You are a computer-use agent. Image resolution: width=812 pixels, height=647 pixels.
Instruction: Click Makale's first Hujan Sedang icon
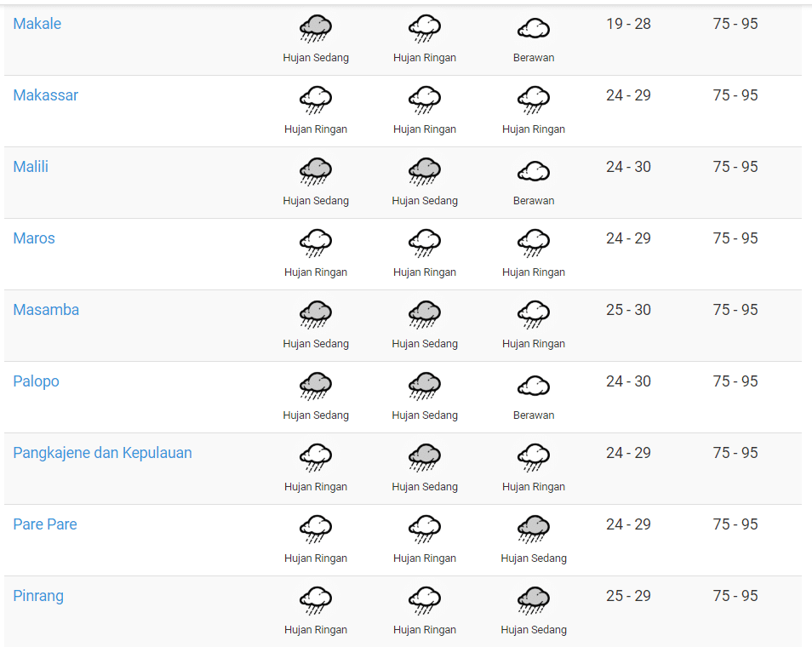point(316,28)
